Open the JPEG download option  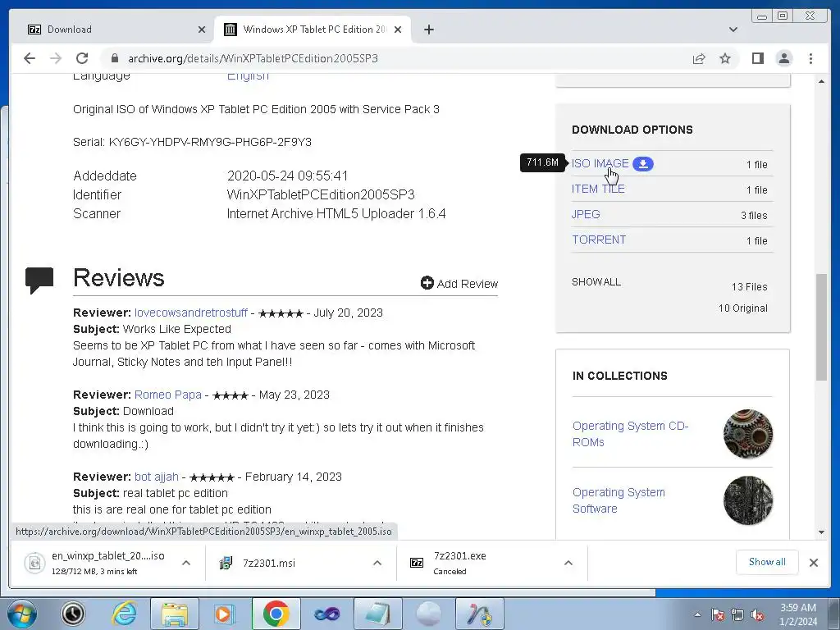pyautogui.click(x=586, y=214)
